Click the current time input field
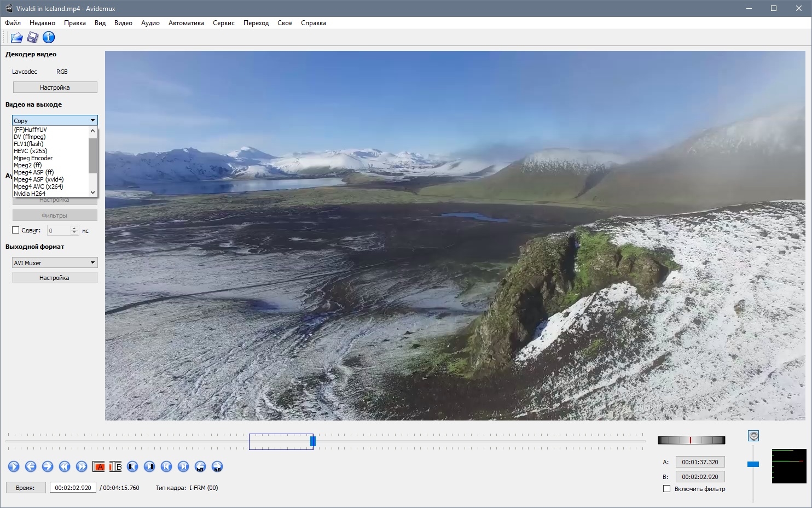Screen dimensions: 812x508 click(x=73, y=488)
